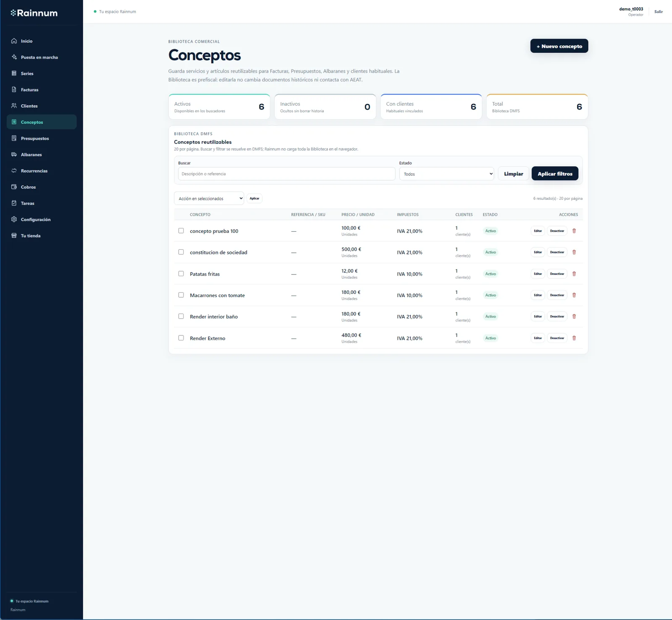Viewport: 672px width, 620px height.
Task: Open Albaranes from the sidebar
Action: pos(42,154)
